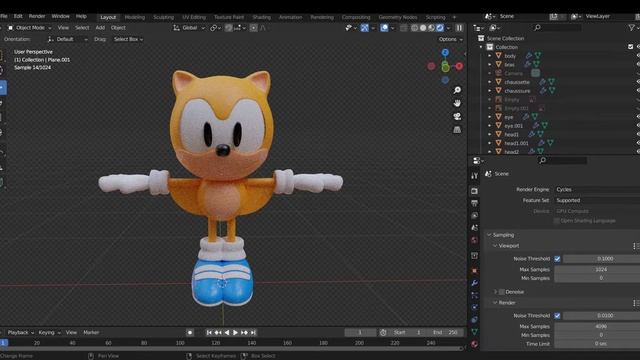Screen dimensions: 640x360
Task: Click the red X axis gizmo handle
Action: (x=459, y=66)
